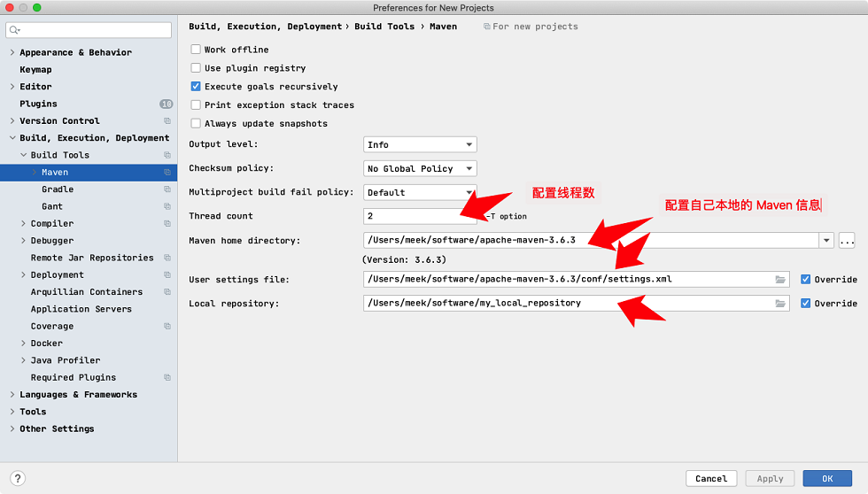Toggle Override for User settings file
The height and width of the screenshot is (494, 868).
coord(805,280)
